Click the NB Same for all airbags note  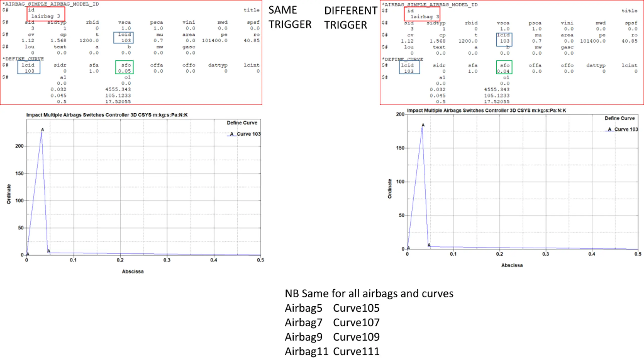point(369,294)
